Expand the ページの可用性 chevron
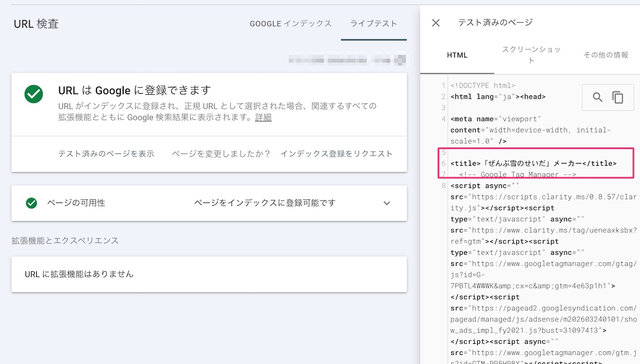 tap(387, 203)
